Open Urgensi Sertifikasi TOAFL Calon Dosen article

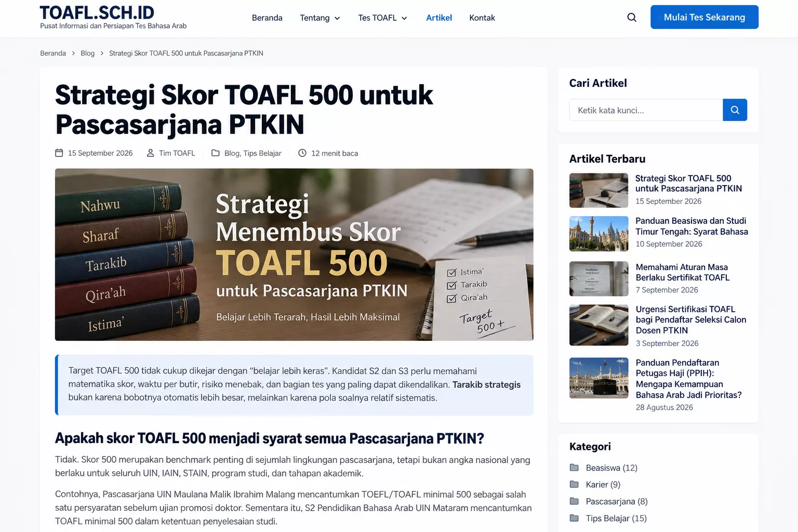[691, 320]
